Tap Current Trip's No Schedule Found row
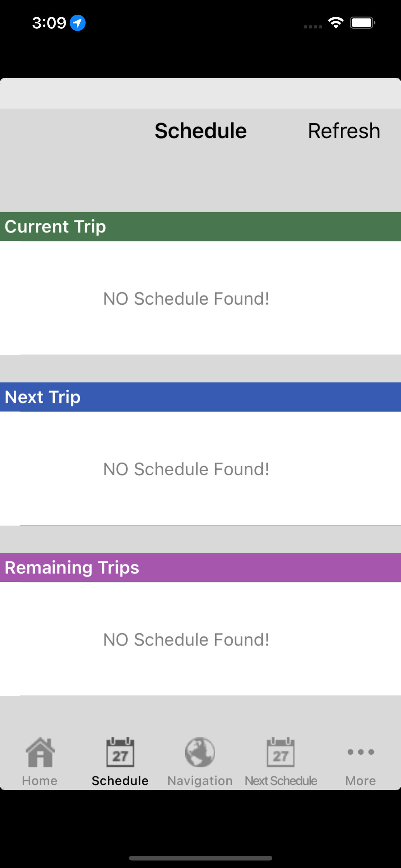Viewport: 401px width, 868px height. pyautogui.click(x=201, y=298)
